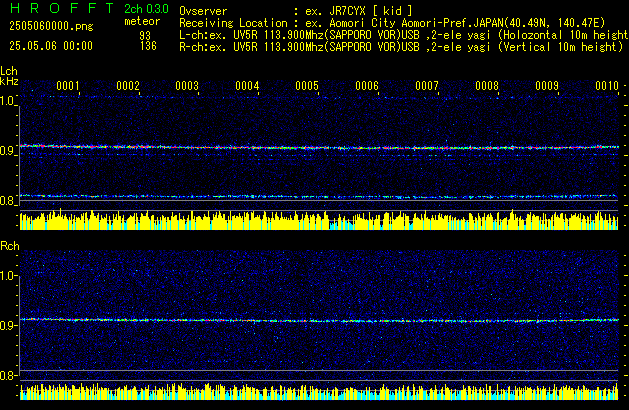Screen dimensions: 629x410
Task: Click the 'L-ch:ex. UV5R 113.900Mhz' description line
Action: pyautogui.click(x=404, y=35)
